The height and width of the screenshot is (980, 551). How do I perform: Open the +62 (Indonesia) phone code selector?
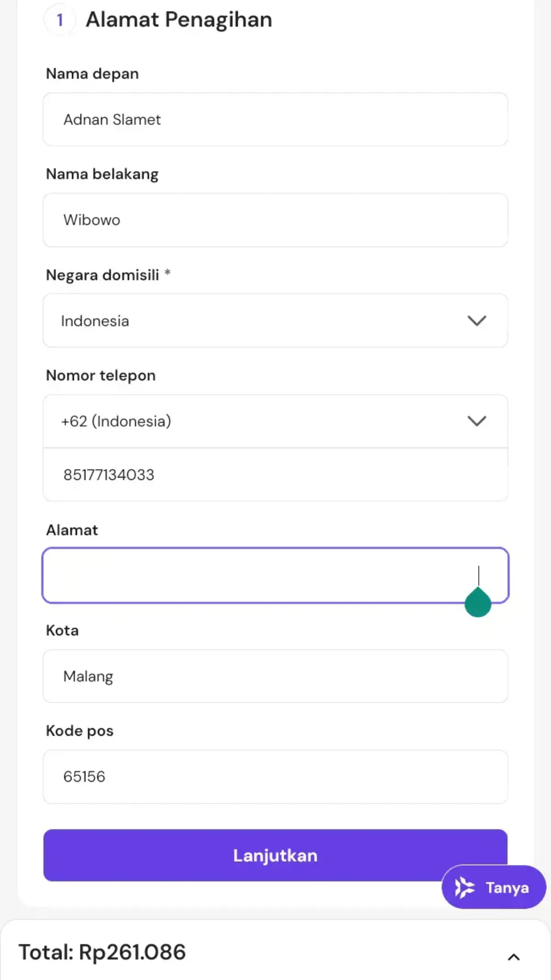coord(275,421)
